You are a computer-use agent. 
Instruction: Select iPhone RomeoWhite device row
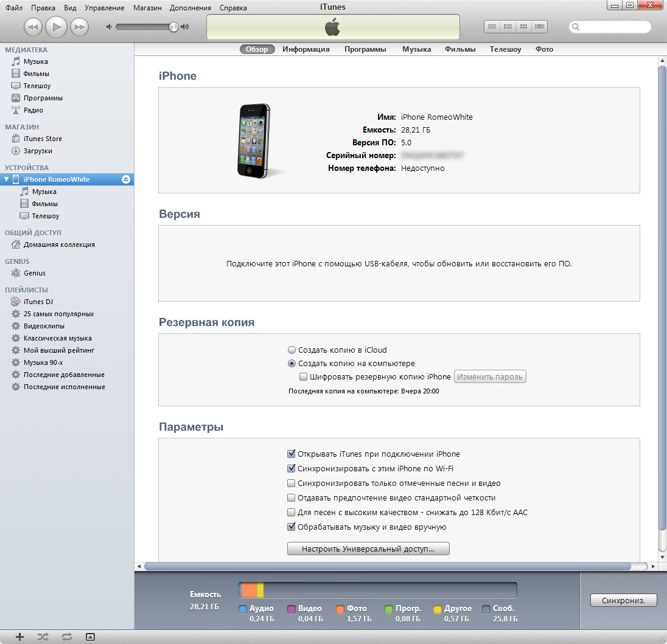[x=67, y=179]
